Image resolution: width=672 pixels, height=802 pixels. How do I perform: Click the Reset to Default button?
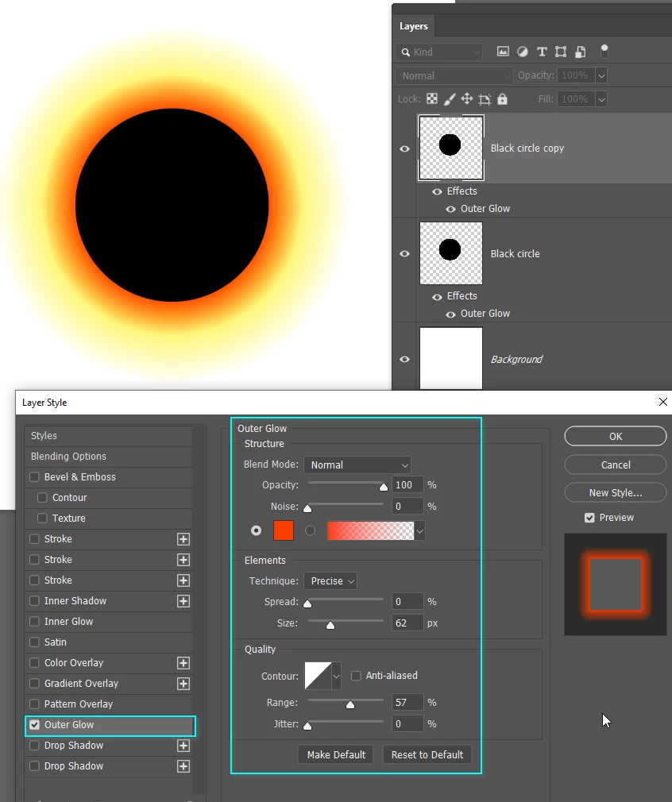[427, 755]
